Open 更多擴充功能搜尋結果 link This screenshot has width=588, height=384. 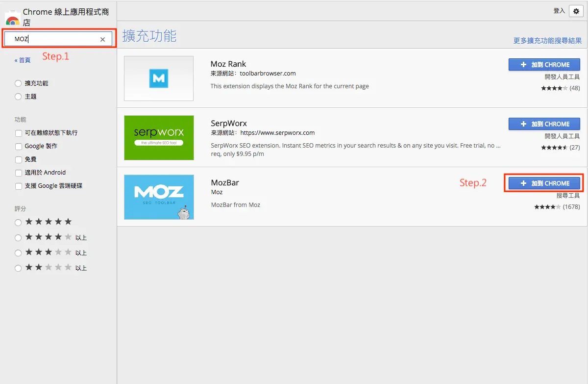coord(547,41)
